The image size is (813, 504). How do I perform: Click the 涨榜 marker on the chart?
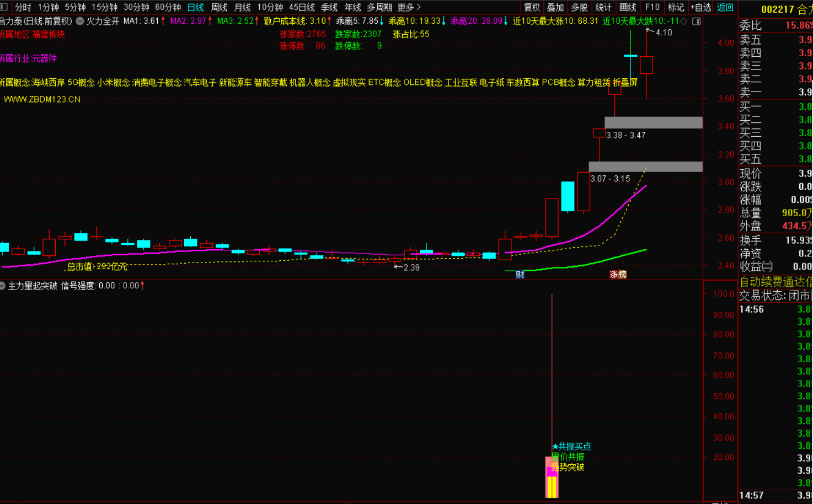click(x=618, y=274)
